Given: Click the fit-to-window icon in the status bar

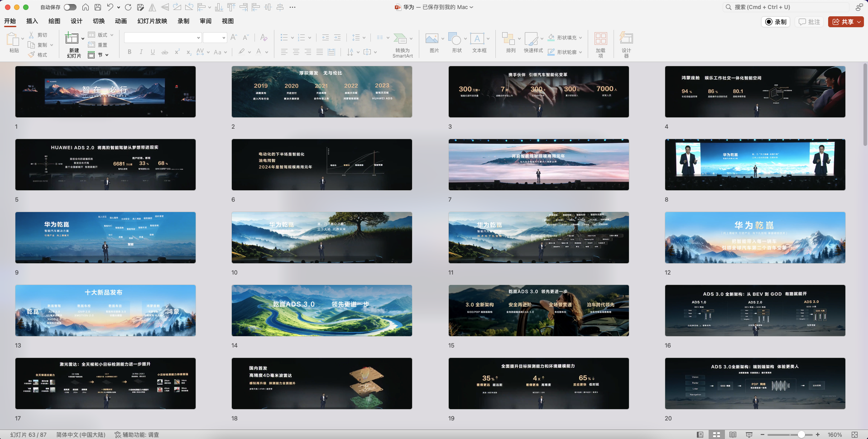Looking at the screenshot, I should [855, 434].
